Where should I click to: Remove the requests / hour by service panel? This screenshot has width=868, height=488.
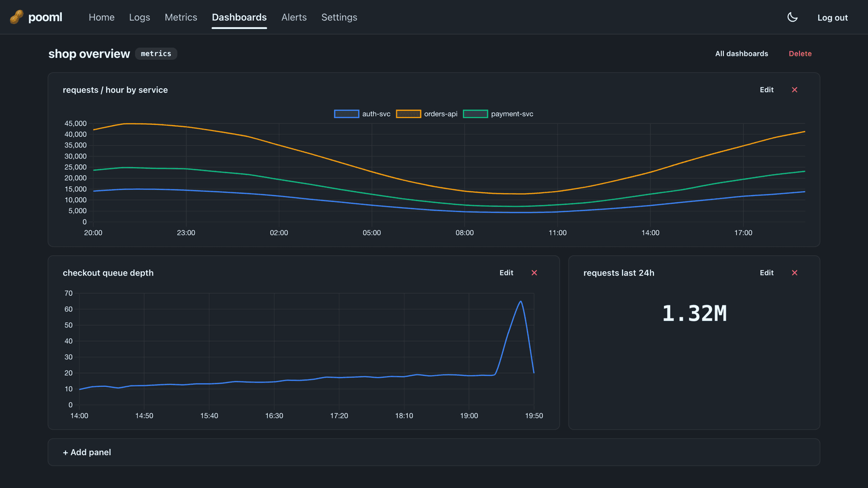click(795, 90)
